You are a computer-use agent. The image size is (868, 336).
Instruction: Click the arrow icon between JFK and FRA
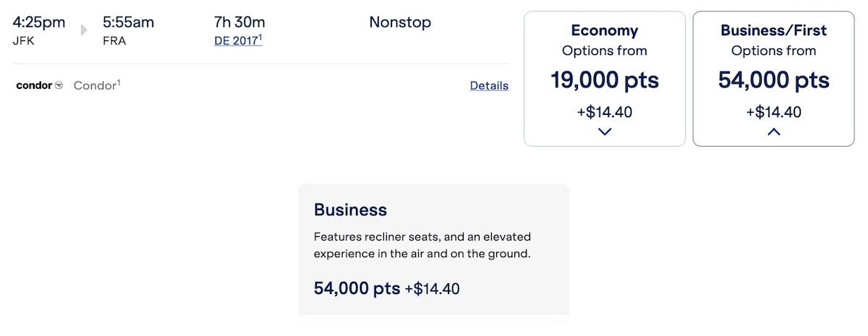click(84, 30)
